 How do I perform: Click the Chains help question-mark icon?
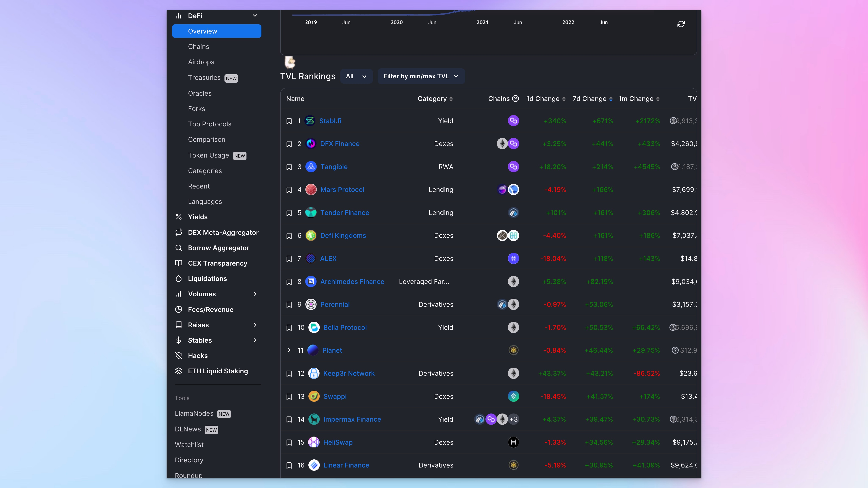coord(515,99)
